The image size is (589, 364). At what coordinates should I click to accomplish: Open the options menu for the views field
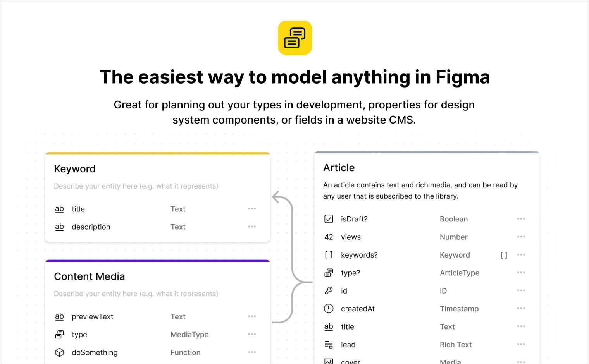coord(521,237)
